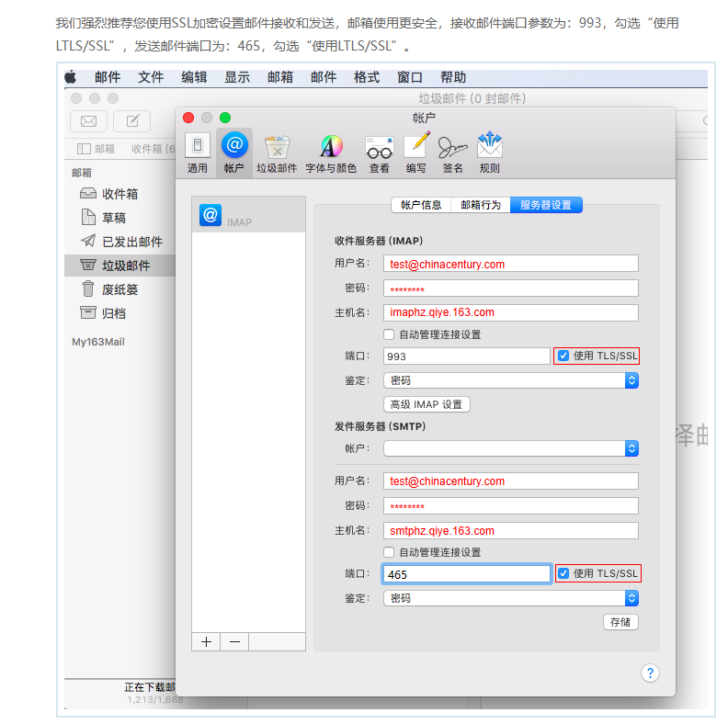Open the Edit (编辑) menu
This screenshot has height=724, width=728.
coord(194,77)
